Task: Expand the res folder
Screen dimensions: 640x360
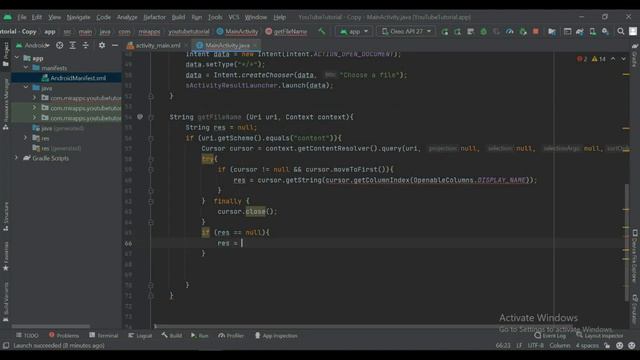Action: click(x=26, y=138)
